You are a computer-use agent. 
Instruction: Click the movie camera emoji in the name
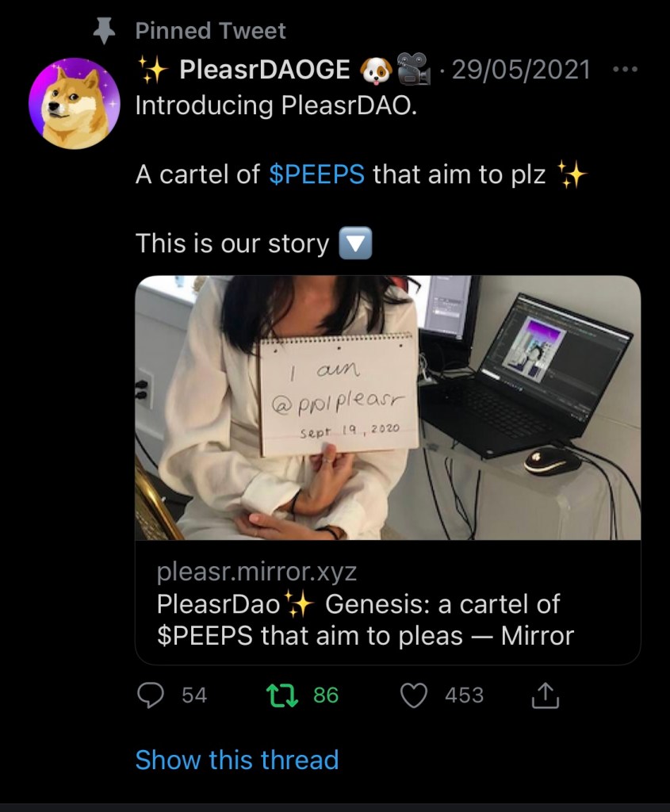click(x=412, y=71)
